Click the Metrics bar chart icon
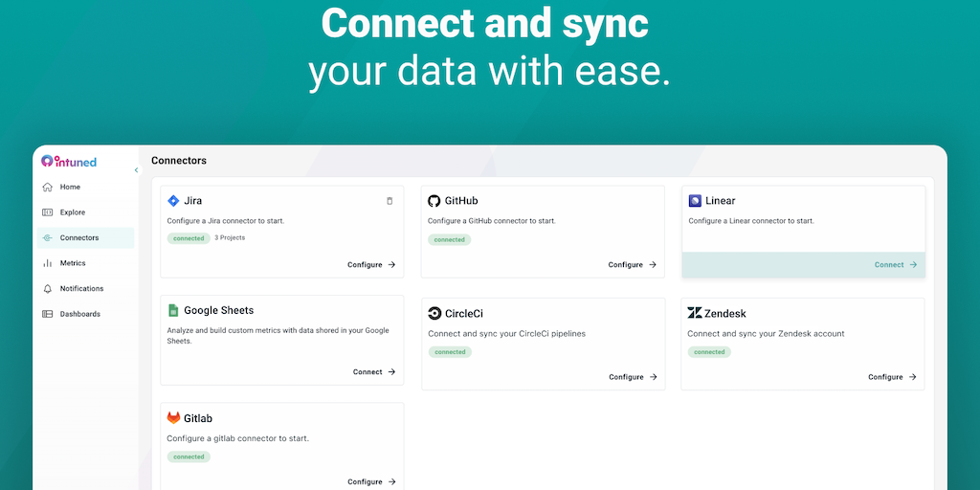Image resolution: width=980 pixels, height=490 pixels. [x=48, y=263]
